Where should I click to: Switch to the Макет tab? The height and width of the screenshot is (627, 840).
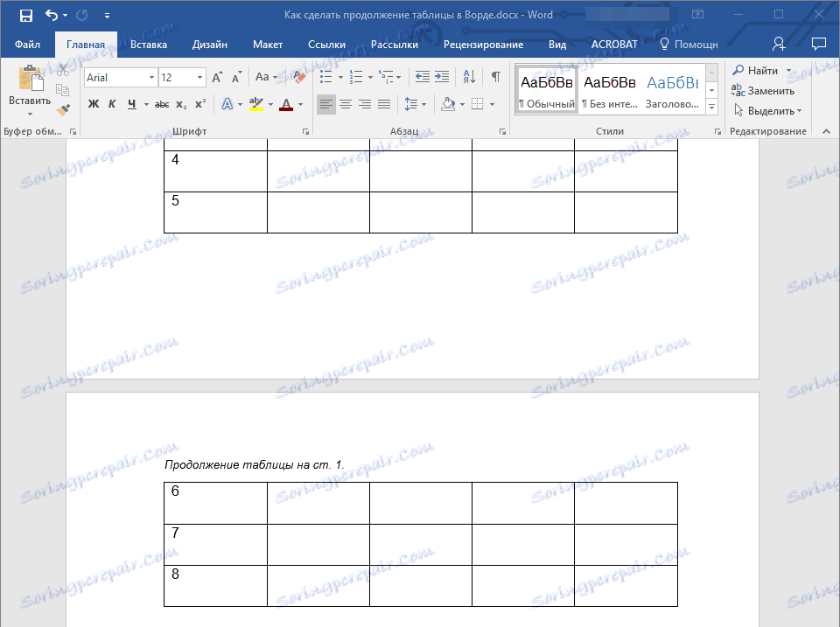point(268,45)
